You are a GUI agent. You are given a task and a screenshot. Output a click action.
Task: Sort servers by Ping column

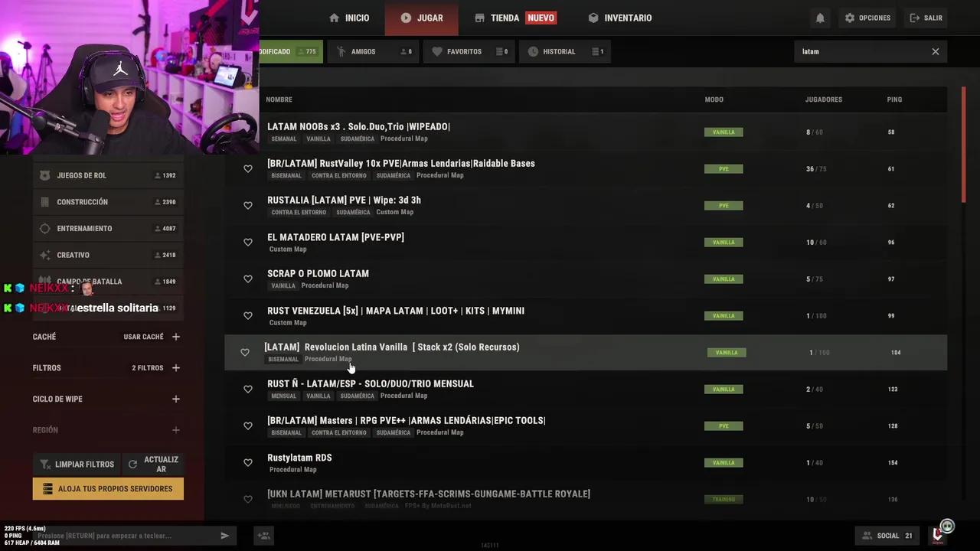point(894,99)
